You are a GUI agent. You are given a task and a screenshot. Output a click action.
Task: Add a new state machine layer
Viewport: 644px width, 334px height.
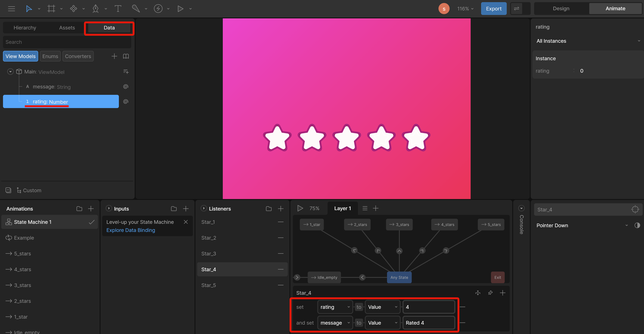[x=376, y=208]
